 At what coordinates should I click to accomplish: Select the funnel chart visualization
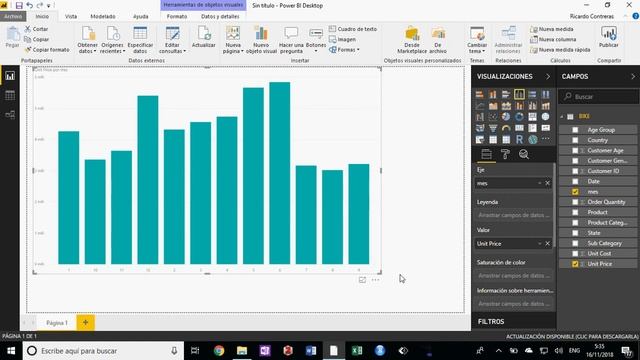click(x=493, y=128)
